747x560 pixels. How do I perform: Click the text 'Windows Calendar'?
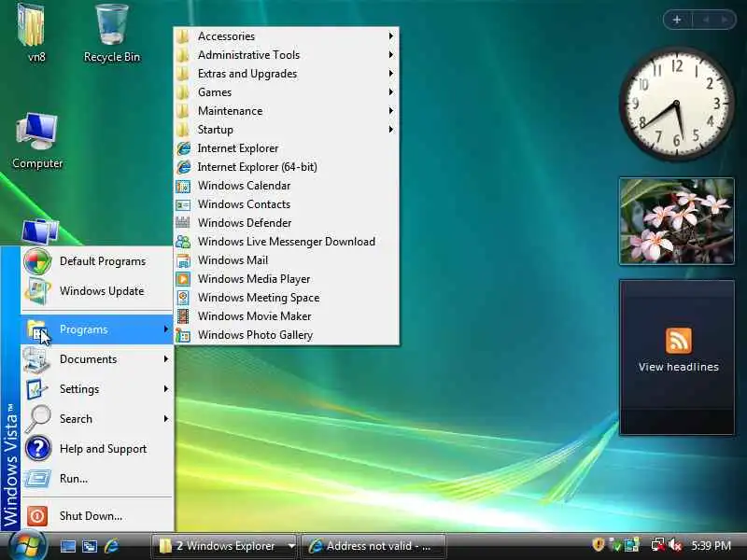point(245,186)
